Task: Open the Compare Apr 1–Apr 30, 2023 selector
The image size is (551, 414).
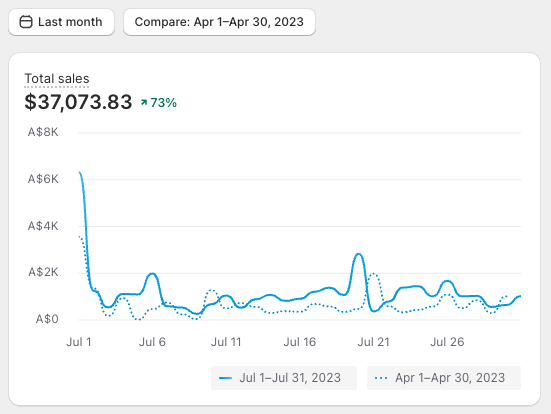Action: tap(219, 22)
